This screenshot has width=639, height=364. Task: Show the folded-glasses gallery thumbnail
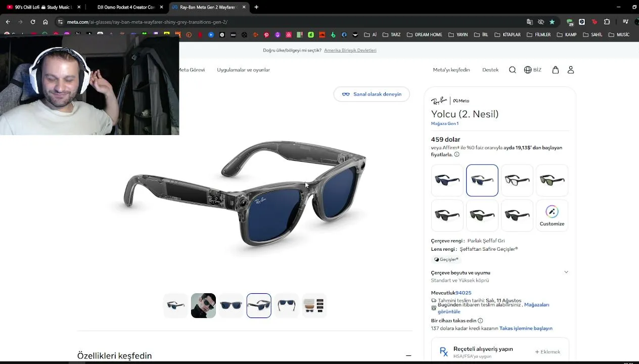[287, 305]
